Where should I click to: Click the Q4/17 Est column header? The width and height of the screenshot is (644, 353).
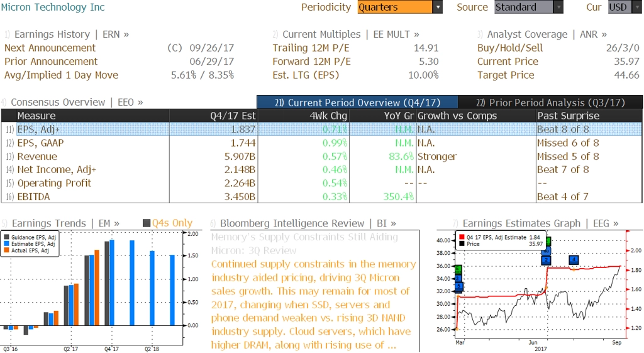(213, 116)
